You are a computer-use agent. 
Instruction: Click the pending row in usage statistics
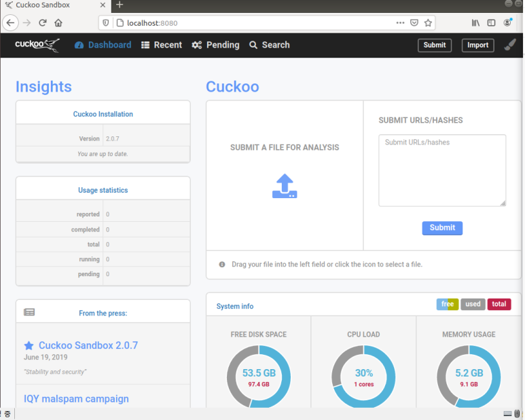[x=103, y=274]
